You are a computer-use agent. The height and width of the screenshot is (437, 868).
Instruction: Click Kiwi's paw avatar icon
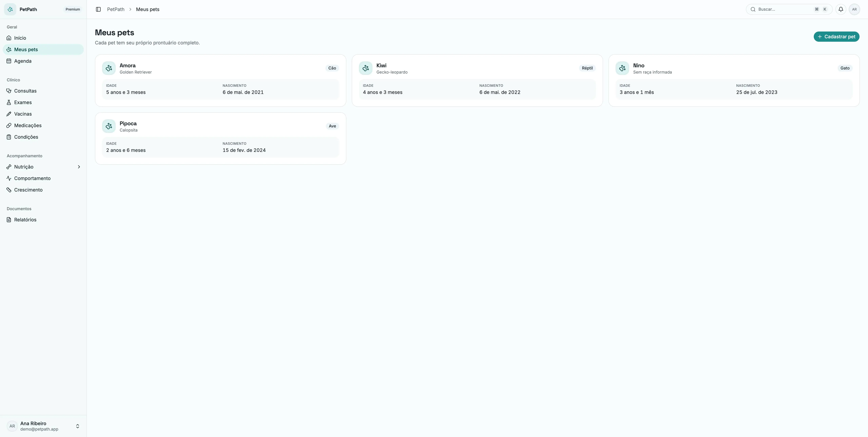[366, 68]
